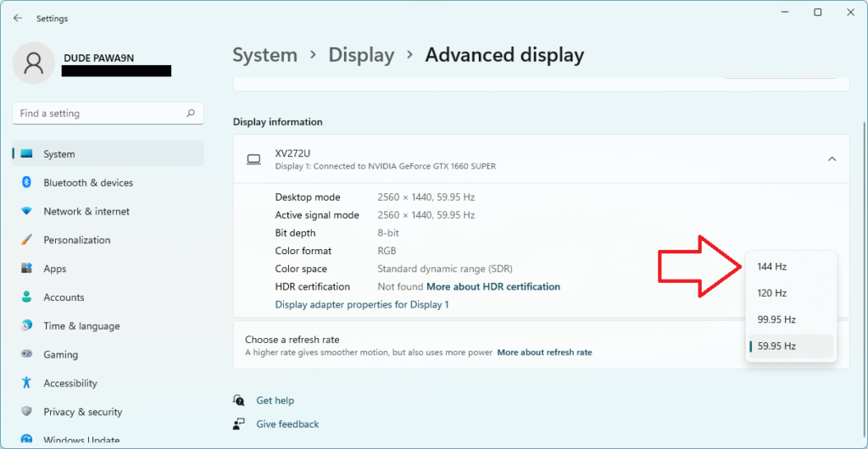The image size is (868, 449).
Task: Go to Display in the breadcrumb
Action: click(x=361, y=55)
